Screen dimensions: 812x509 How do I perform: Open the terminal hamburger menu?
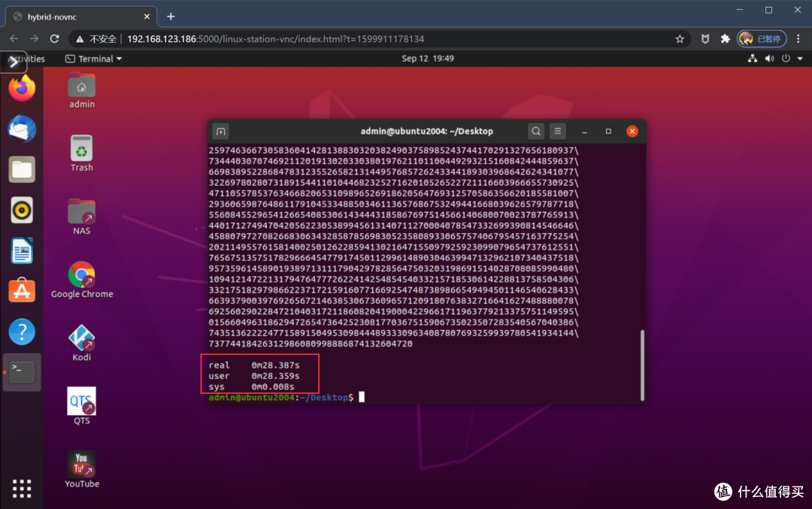click(558, 132)
